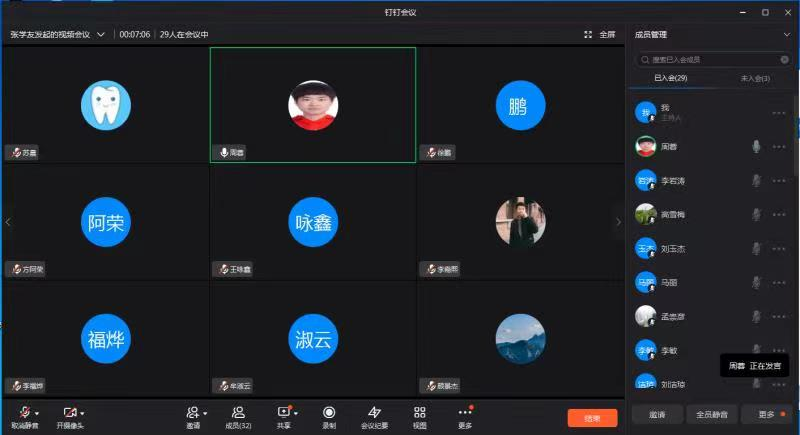Select the man in black coat avatar tile
This screenshot has width=800, height=435.
pyautogui.click(x=520, y=222)
